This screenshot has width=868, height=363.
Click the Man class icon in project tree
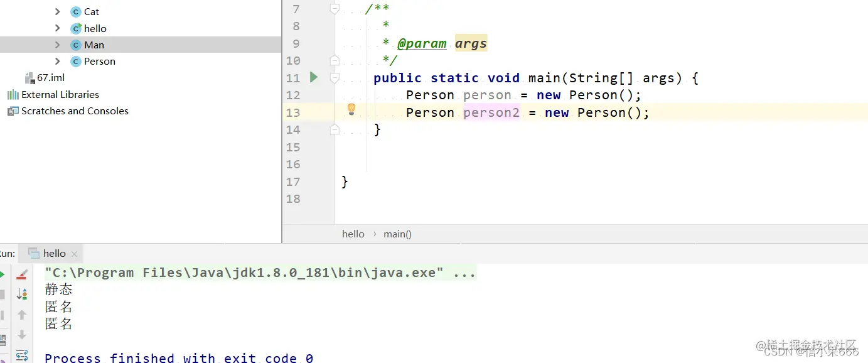76,45
